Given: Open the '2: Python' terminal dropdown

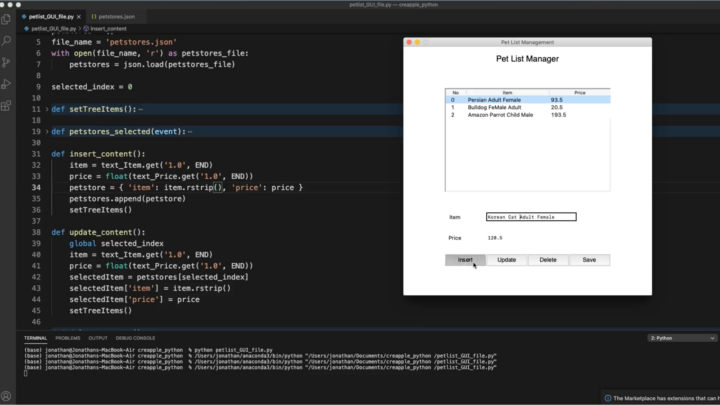Looking at the screenshot, I should [x=682, y=338].
